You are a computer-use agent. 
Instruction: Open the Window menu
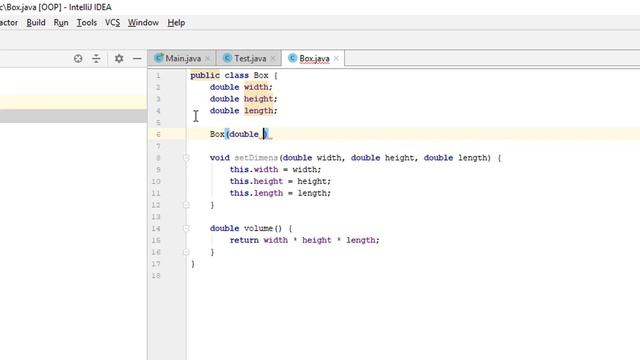coord(143,22)
